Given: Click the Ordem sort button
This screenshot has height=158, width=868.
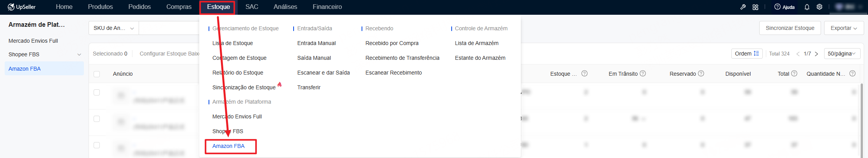Looking at the screenshot, I should 746,54.
